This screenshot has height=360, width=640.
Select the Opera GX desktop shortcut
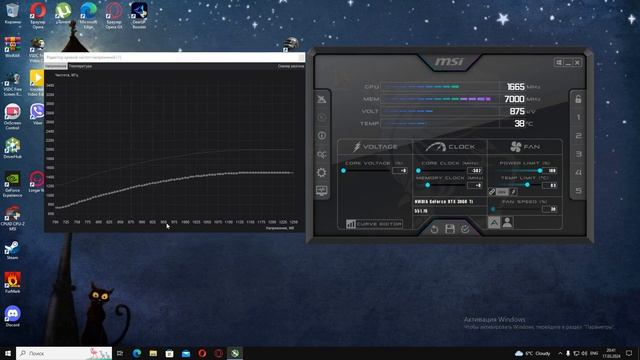point(114,16)
